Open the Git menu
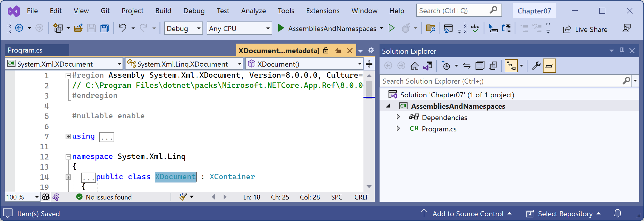The width and height of the screenshot is (644, 221). [105, 11]
